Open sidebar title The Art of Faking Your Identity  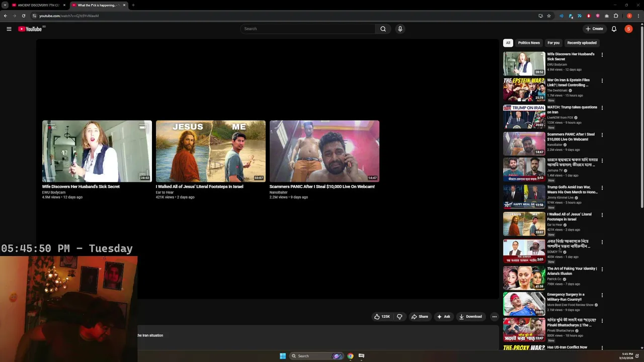[572, 271]
